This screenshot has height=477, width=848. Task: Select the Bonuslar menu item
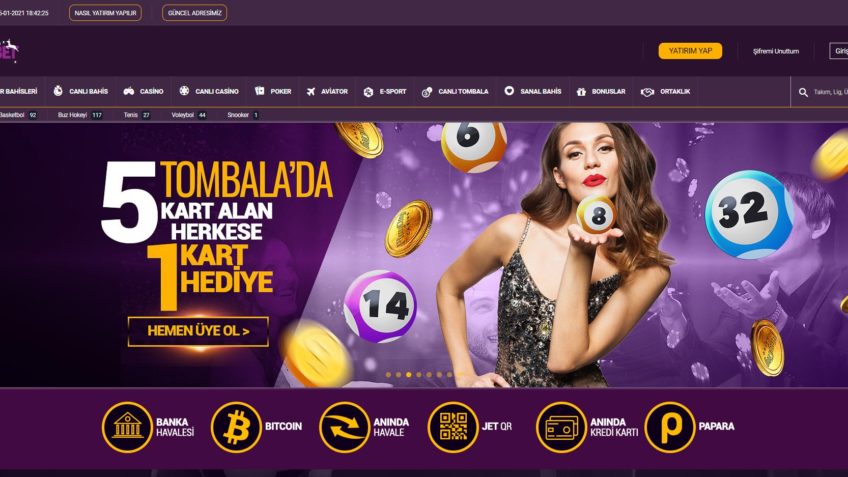[x=601, y=91]
